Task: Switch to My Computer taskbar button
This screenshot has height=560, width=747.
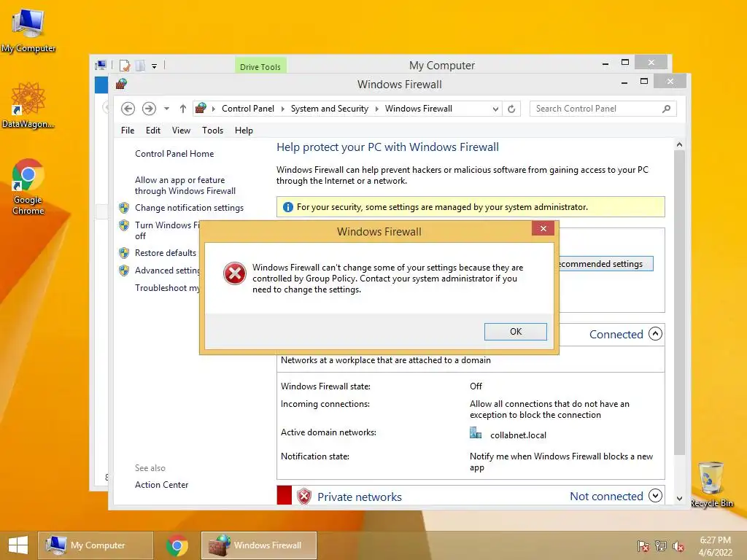Action: pos(96,545)
